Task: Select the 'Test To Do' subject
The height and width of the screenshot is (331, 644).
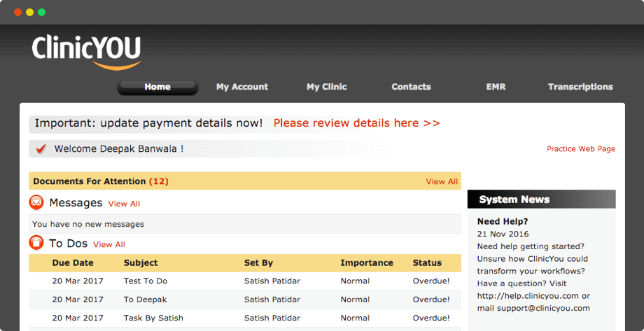Action: point(146,281)
